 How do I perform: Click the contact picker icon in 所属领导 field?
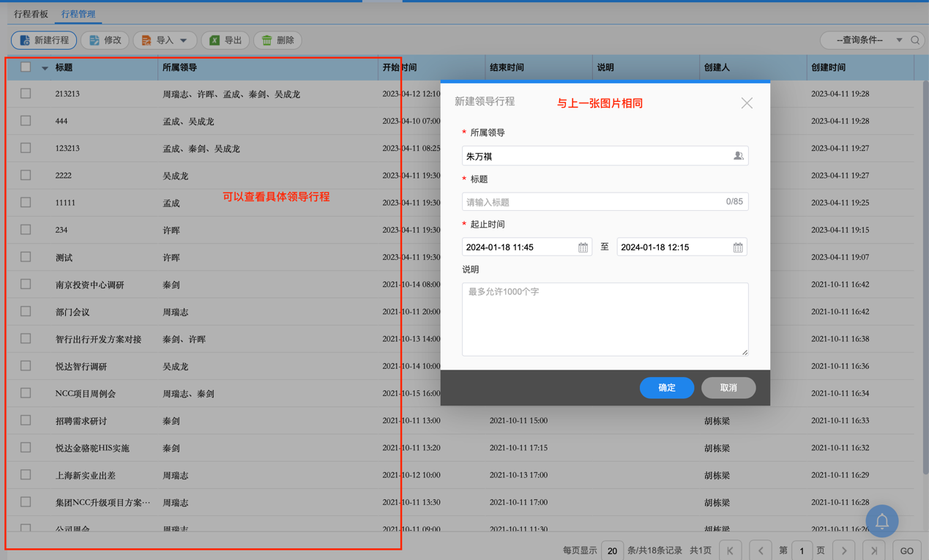(739, 155)
